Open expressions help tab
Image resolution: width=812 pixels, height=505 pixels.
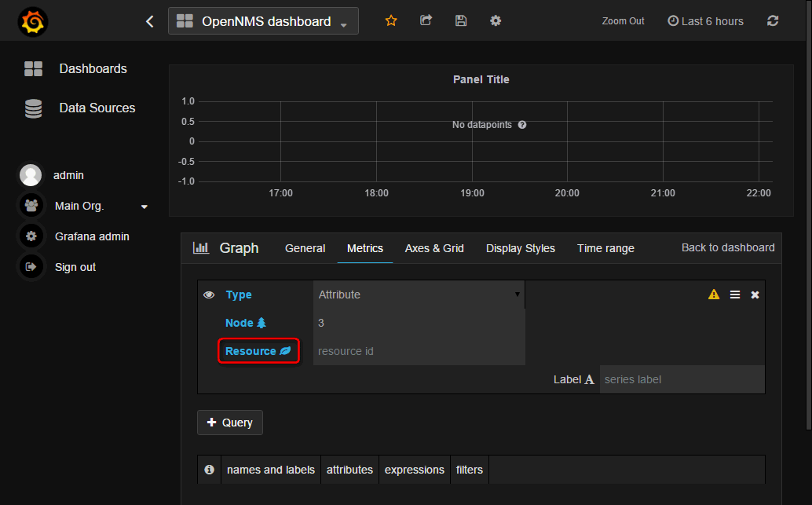415,470
